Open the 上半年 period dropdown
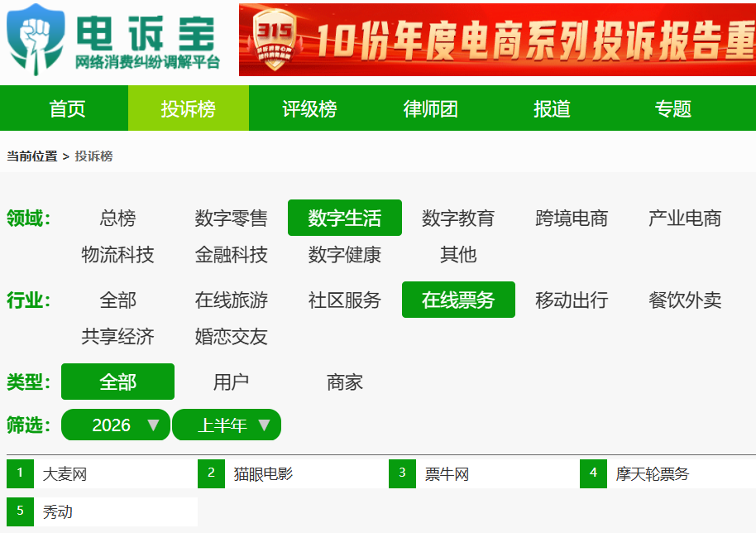This screenshot has height=533, width=756. (x=227, y=425)
